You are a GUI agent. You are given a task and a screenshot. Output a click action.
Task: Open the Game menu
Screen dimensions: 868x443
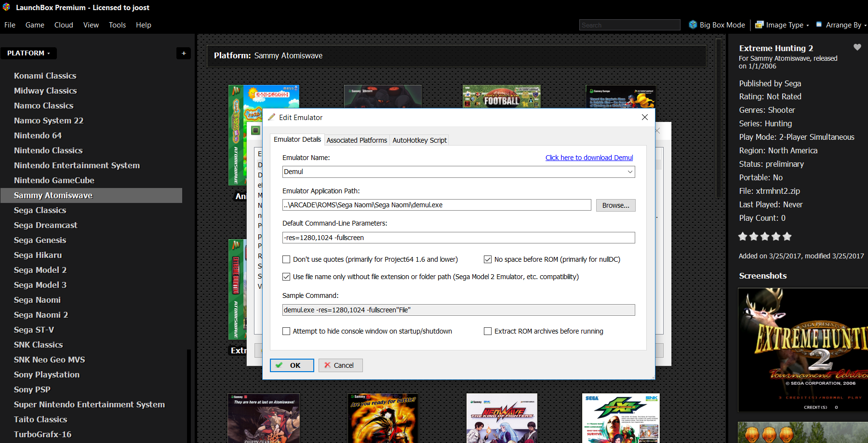point(35,25)
